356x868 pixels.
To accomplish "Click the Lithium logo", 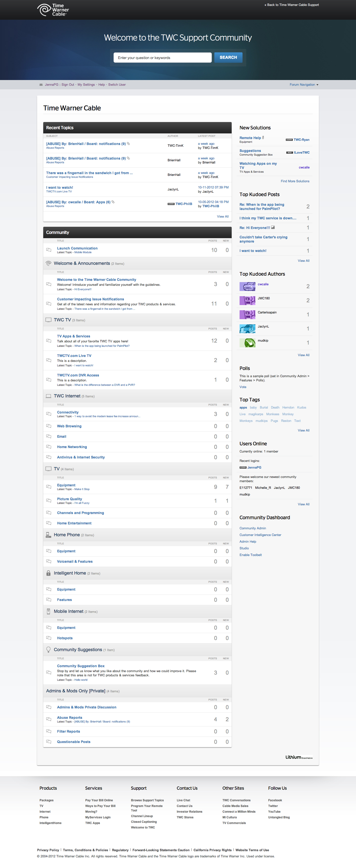I will pos(298,757).
